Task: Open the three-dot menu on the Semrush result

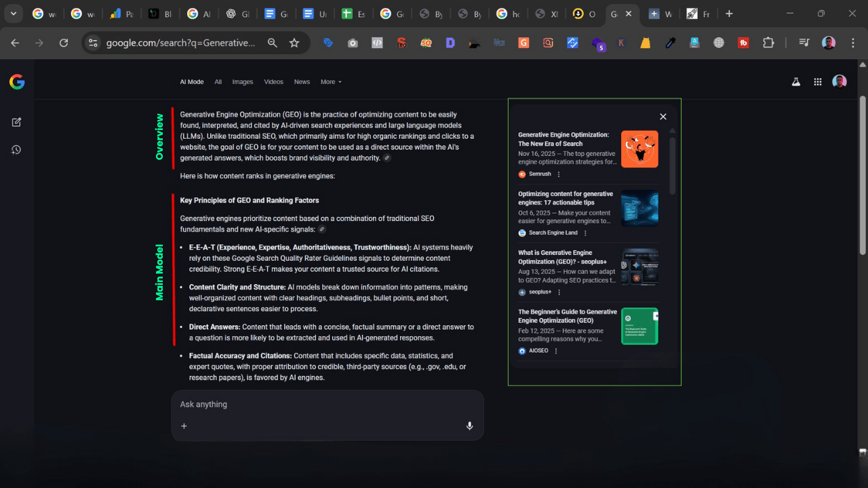Action: 558,174
